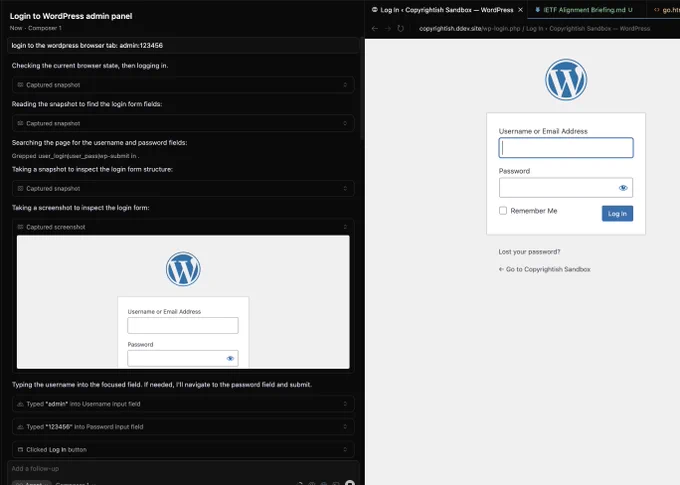
Task: Click the download icon on the IETF Alignment tab
Action: click(537, 10)
